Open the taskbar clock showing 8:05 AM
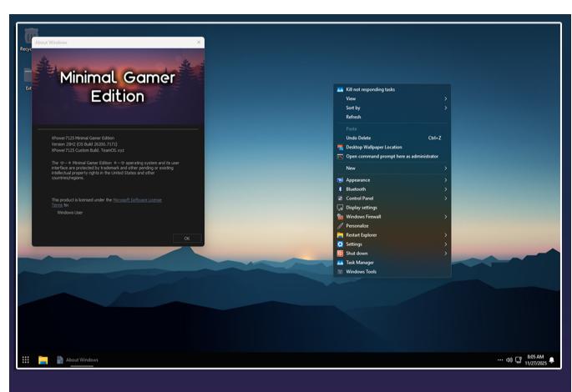This screenshot has width=572, height=392. tap(535, 360)
